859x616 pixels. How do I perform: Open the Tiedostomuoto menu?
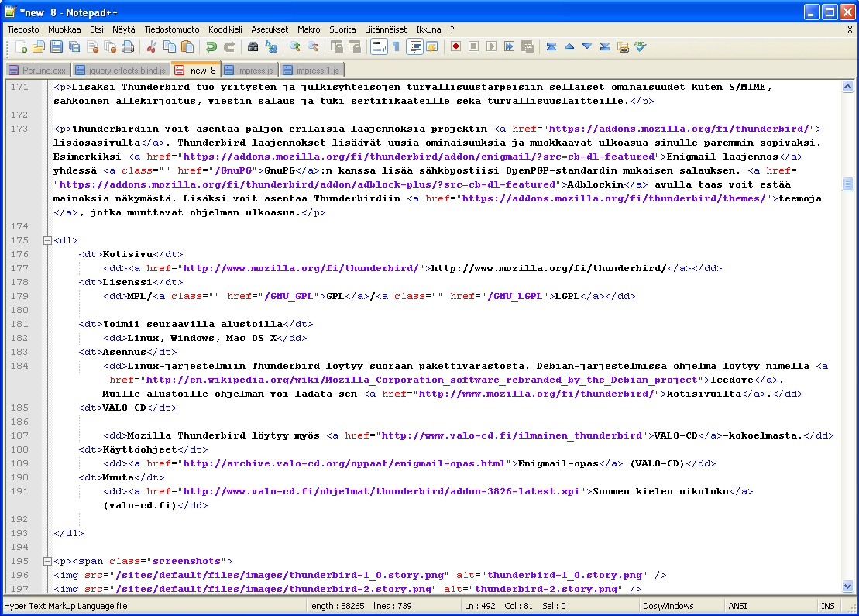(x=172, y=29)
